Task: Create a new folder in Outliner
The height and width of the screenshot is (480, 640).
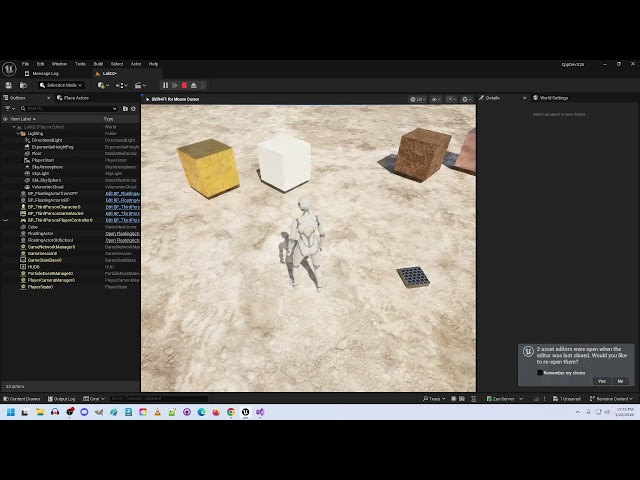Action: coord(125,109)
